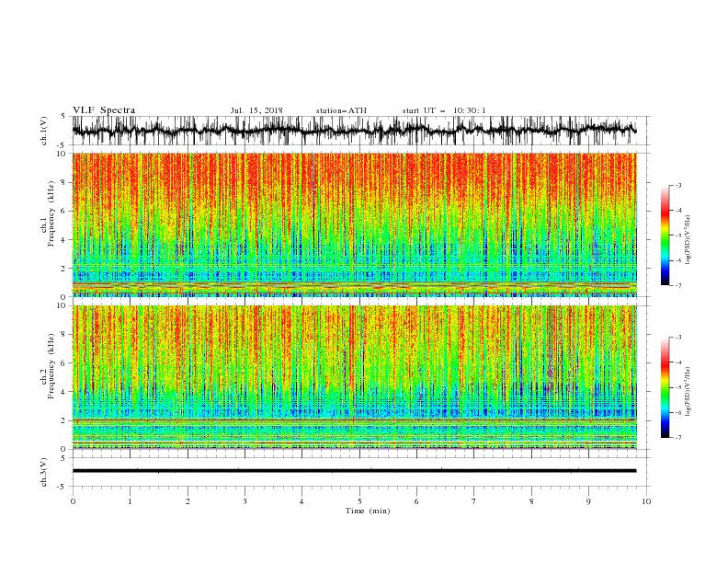Image resolution: width=728 pixels, height=563 pixels.
Task: Click the "station=ATH" header label
Action: click(x=341, y=110)
